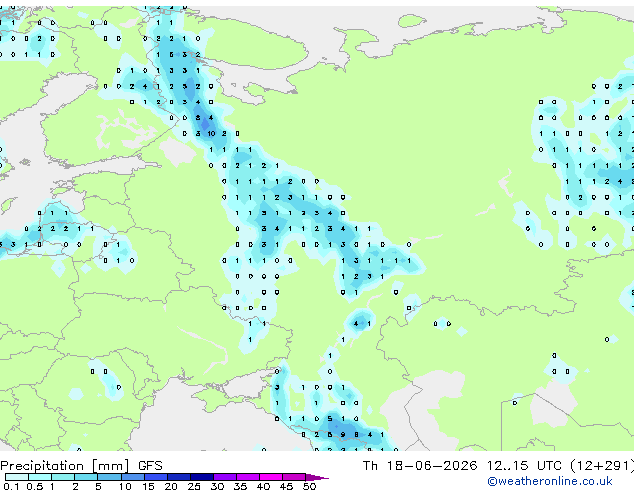Open the weatheronline.co.uk link
Screen dimensions: 634x490
point(550,482)
